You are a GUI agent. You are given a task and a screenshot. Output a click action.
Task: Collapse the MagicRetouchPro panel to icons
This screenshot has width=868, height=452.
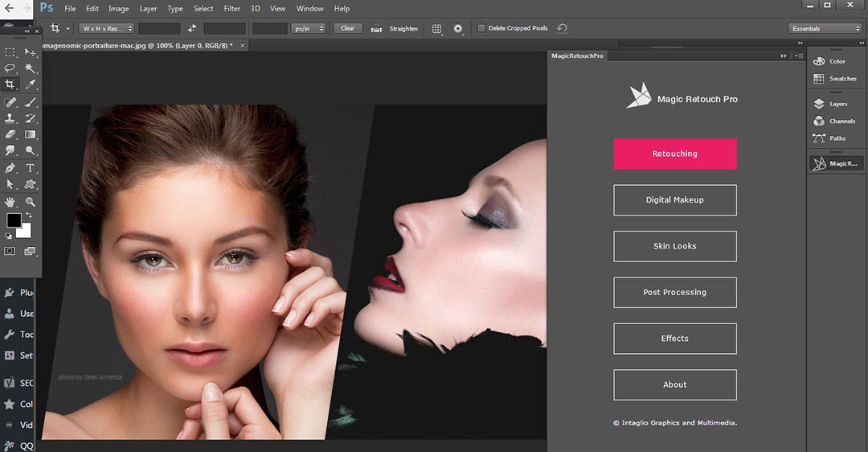[x=784, y=56]
